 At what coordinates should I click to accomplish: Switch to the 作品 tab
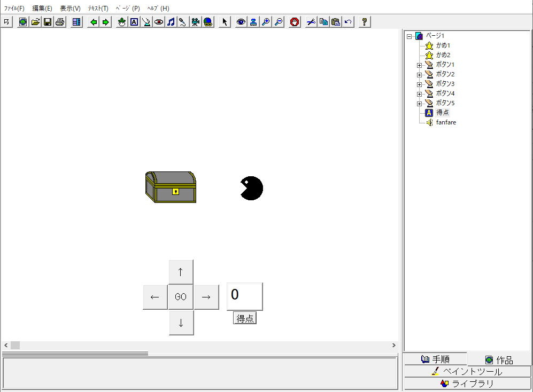499,360
